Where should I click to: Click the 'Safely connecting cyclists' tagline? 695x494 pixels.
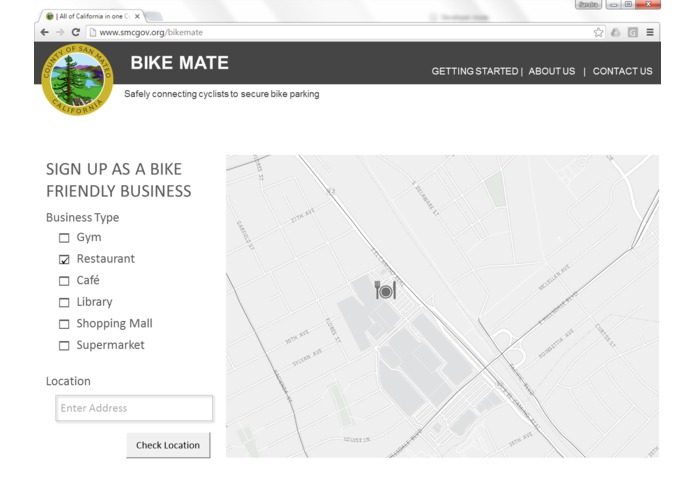click(x=222, y=94)
